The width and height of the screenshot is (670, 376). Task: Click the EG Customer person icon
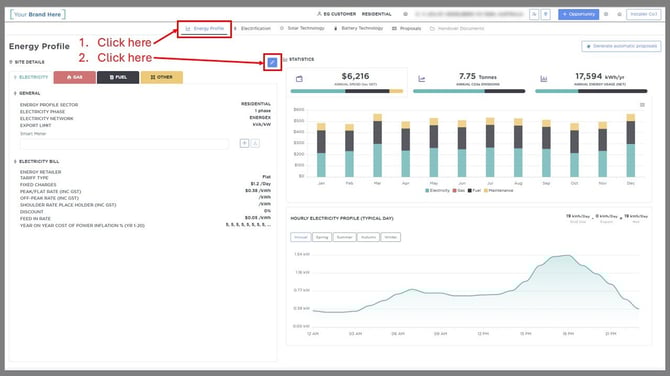point(319,14)
